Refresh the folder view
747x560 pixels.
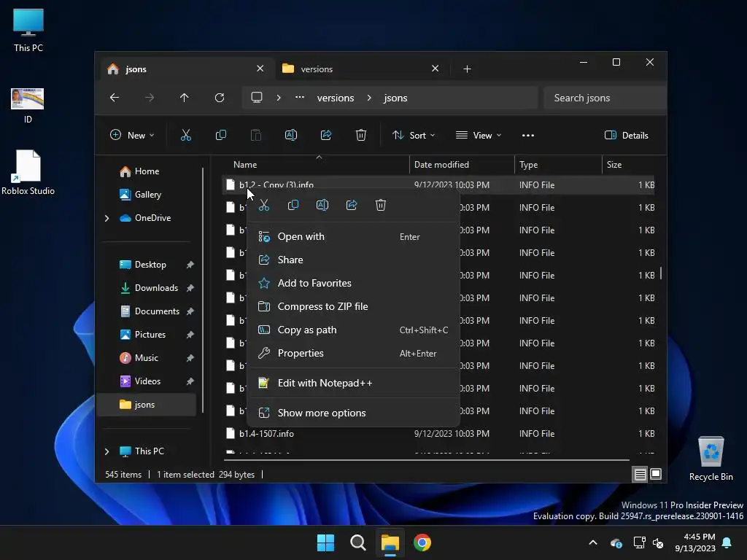220,98
